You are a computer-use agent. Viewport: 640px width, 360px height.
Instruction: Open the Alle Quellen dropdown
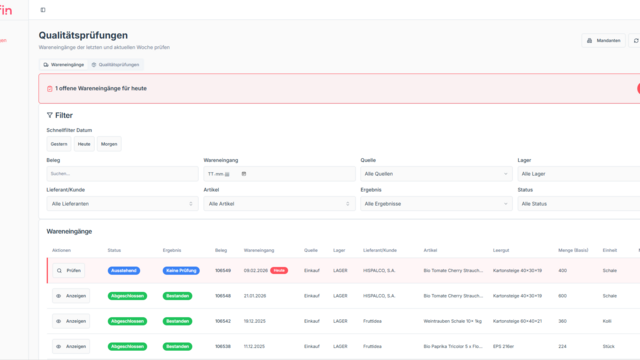(436, 174)
